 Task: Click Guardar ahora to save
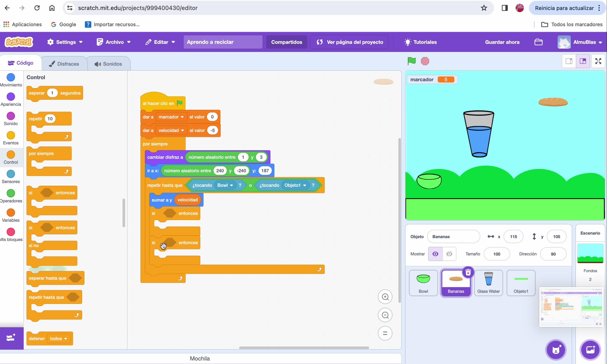pyautogui.click(x=502, y=42)
